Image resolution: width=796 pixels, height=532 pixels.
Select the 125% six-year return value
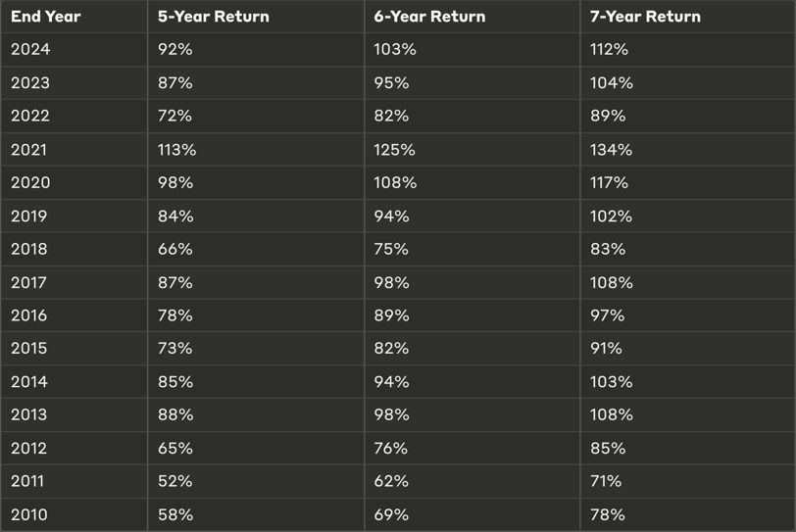pyautogui.click(x=394, y=150)
